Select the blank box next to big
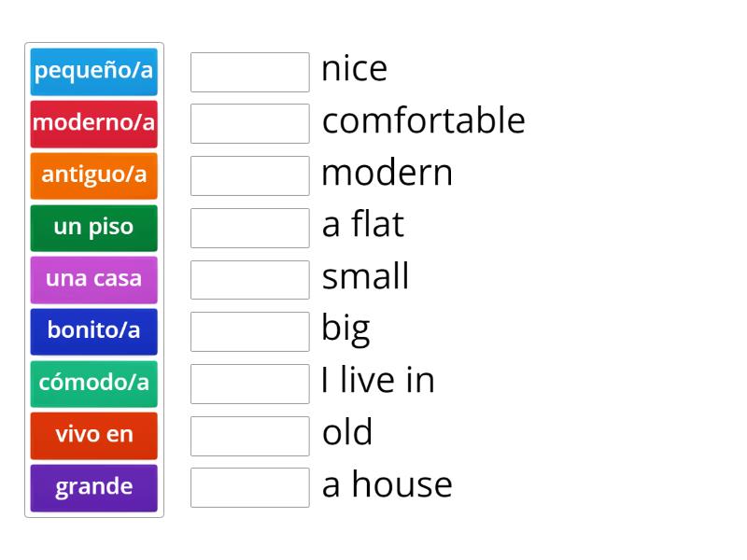This screenshot has width=747, height=560. coord(249,331)
